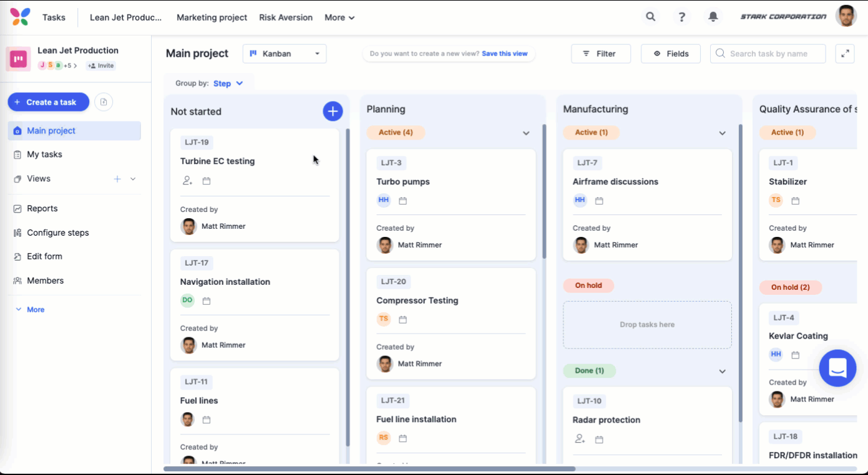Click the document icon beside Create a task
The width and height of the screenshot is (868, 475).
104,102
